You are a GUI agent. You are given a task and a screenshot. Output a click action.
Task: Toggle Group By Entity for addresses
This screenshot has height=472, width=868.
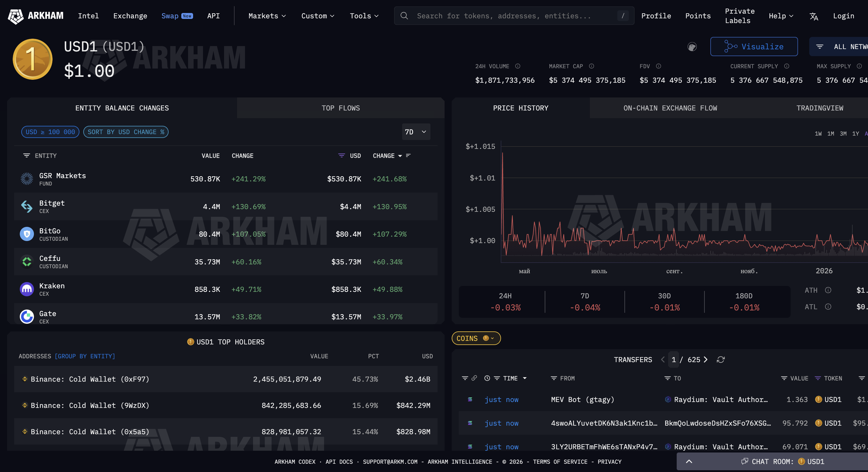click(x=84, y=356)
